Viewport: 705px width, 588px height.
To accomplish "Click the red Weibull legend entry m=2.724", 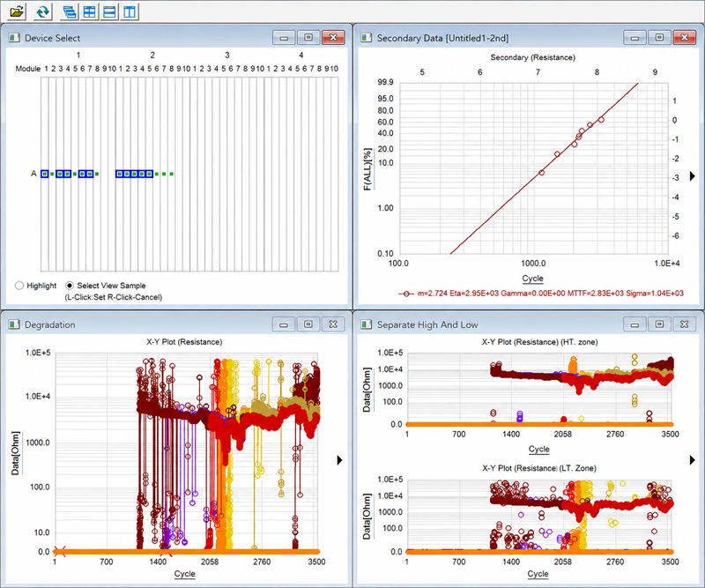I will click(541, 294).
